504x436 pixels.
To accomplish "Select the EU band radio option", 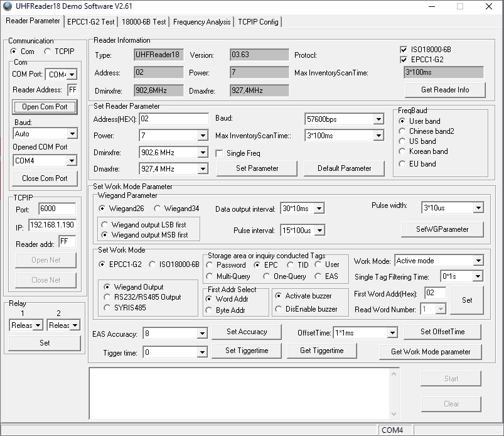I will click(403, 164).
